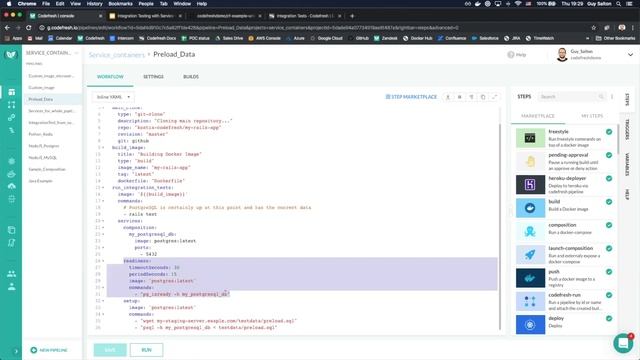
Task: Open the Bookmarks menu in menu bar
Action: (x=120, y=4)
